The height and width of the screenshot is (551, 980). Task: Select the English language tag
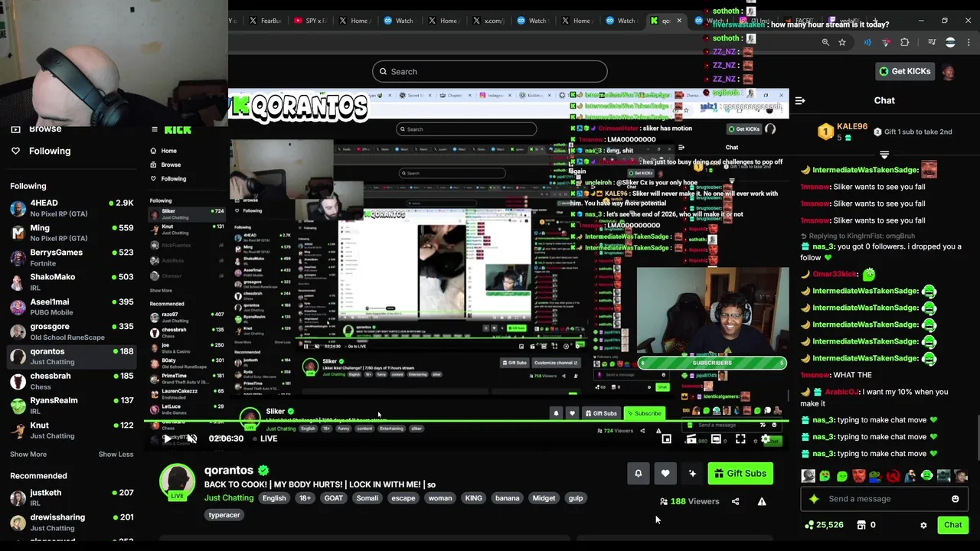pos(274,498)
